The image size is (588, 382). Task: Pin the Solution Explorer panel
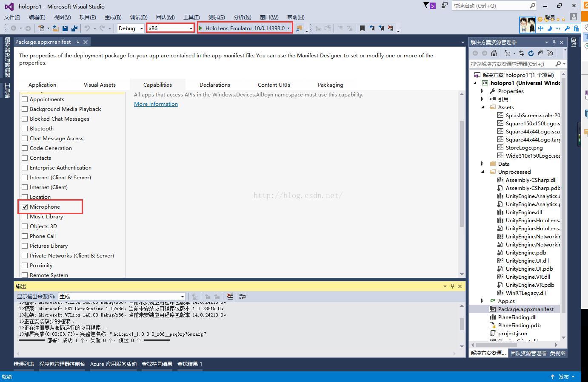point(554,42)
